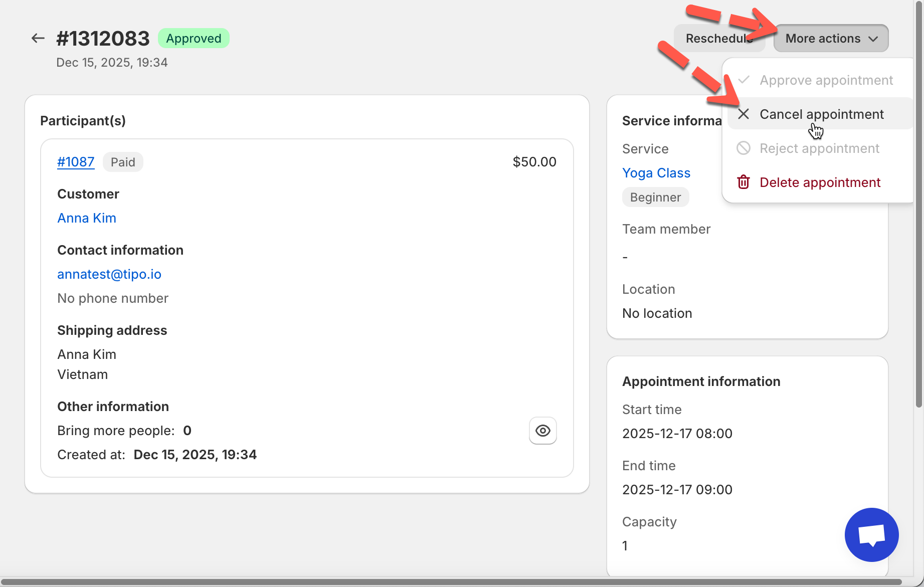Choose Reject appointment menu entry

tap(819, 148)
